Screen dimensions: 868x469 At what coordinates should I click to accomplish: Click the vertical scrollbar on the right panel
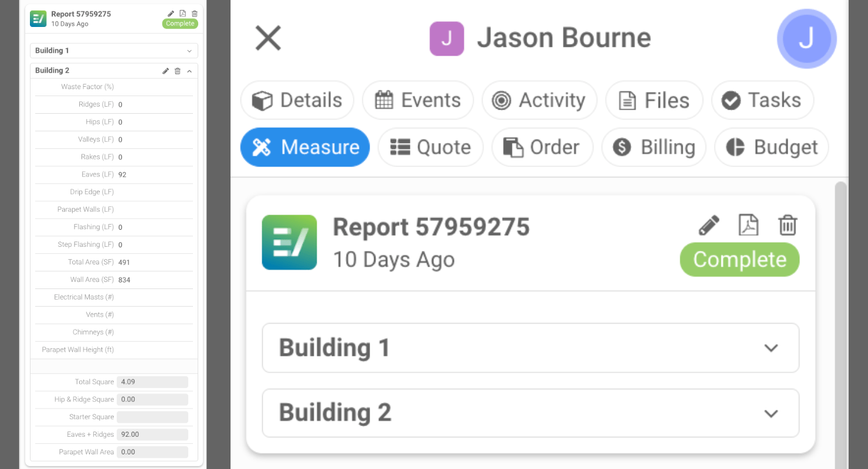pyautogui.click(x=840, y=293)
